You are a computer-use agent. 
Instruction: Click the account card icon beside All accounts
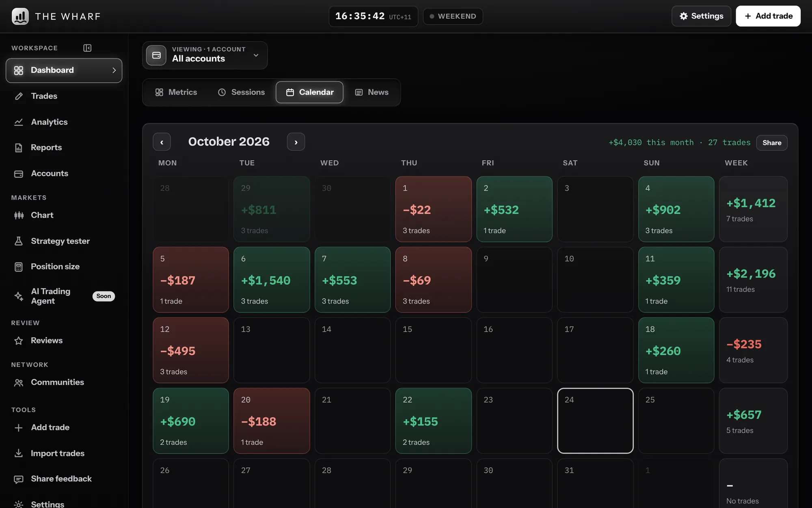(x=156, y=55)
